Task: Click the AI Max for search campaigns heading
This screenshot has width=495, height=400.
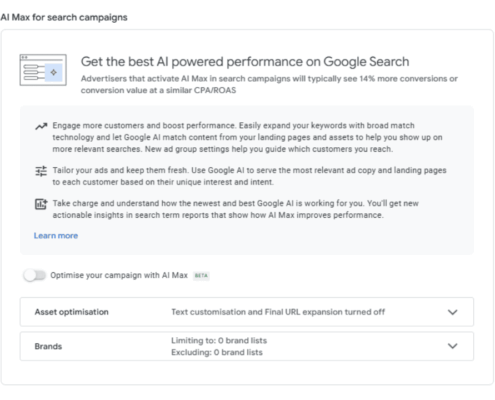Action: coord(64,17)
